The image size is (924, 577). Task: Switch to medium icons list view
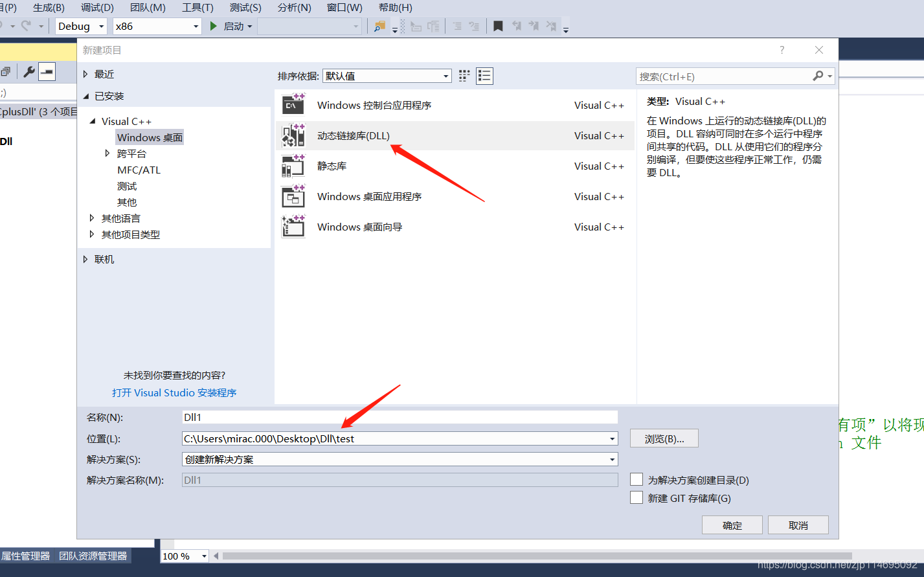(484, 76)
